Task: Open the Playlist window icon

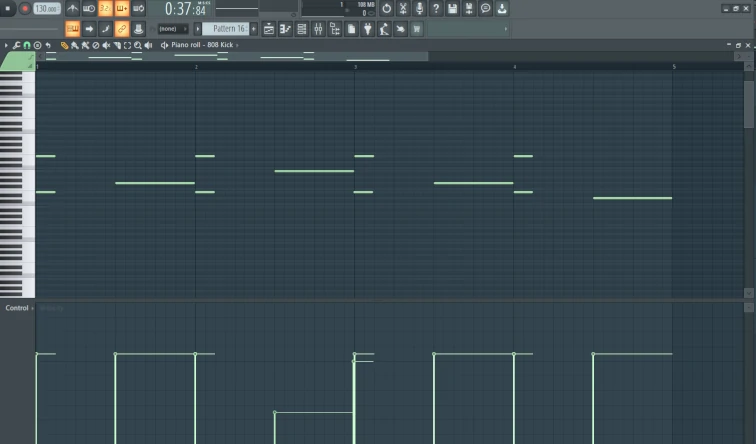Action: (269, 29)
